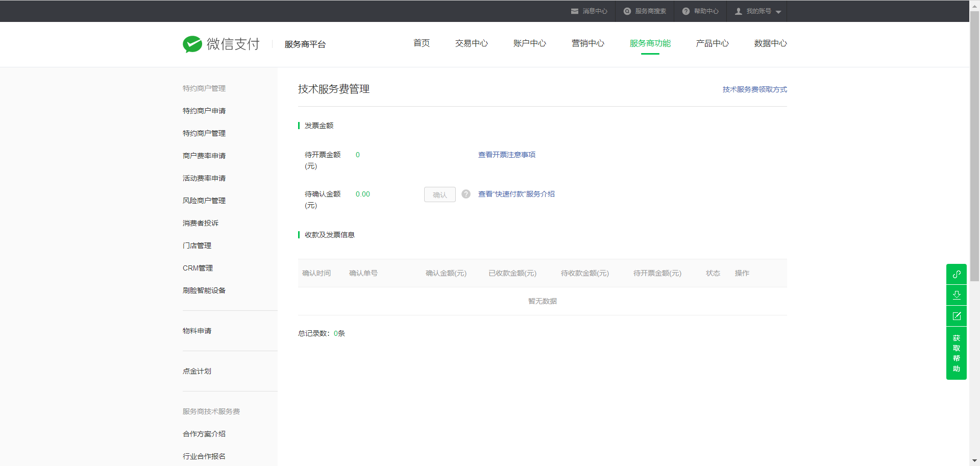The image size is (980, 466).
Task: Click 技术服务费领取方式 link
Action: (755, 89)
